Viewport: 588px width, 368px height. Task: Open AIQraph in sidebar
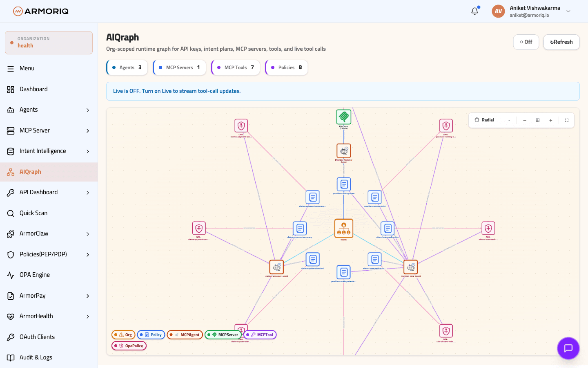coord(49,172)
